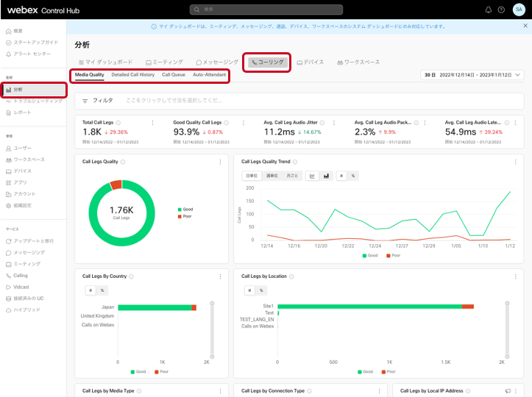This screenshot has width=532, height=397.
Task: Open Vidcast in sidebar
Action: click(x=18, y=287)
